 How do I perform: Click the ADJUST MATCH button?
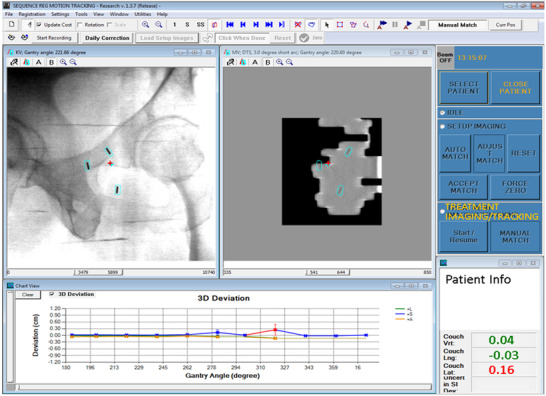tap(489, 153)
